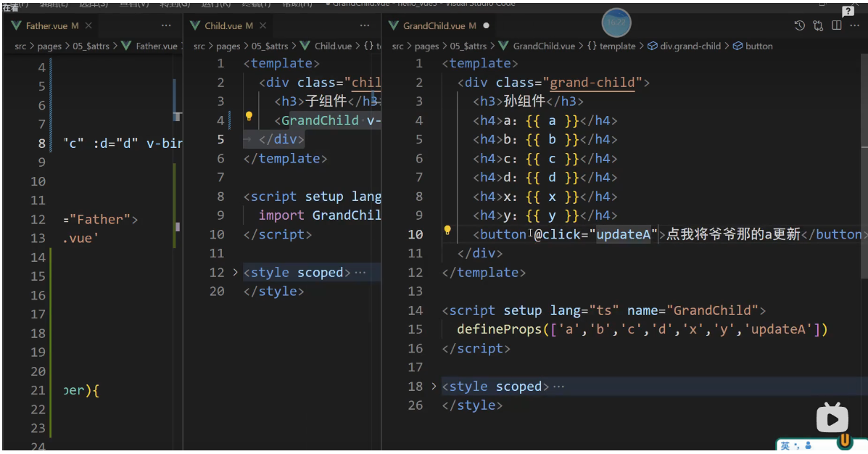Expand folded style scoped block in GrandChild.vue
This screenshot has width=868, height=454.
point(434,387)
